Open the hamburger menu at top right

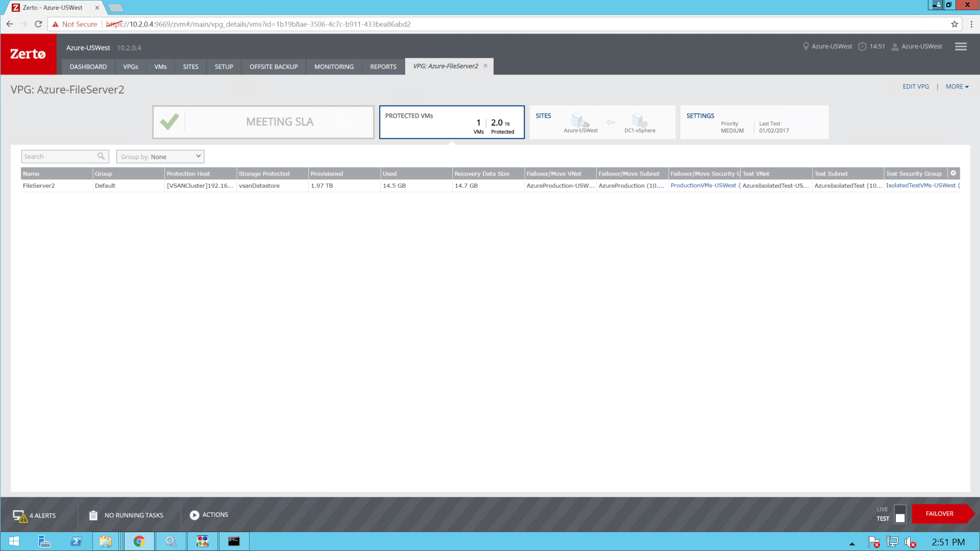(x=961, y=46)
